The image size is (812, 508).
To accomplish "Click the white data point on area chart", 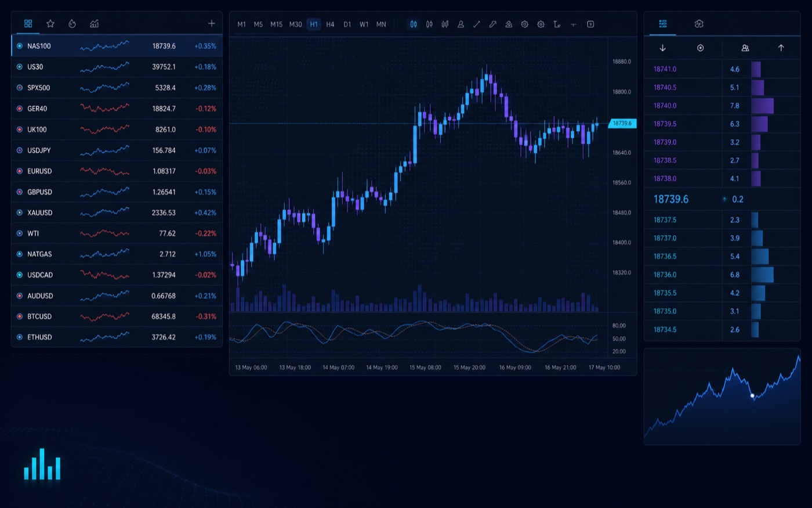I will [752, 396].
